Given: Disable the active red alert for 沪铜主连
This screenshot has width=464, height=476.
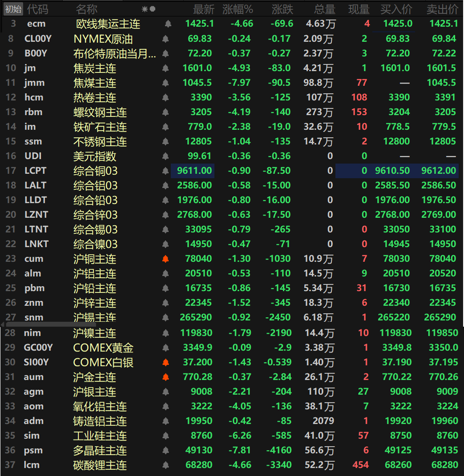Looking at the screenshot, I should tap(165, 259).
